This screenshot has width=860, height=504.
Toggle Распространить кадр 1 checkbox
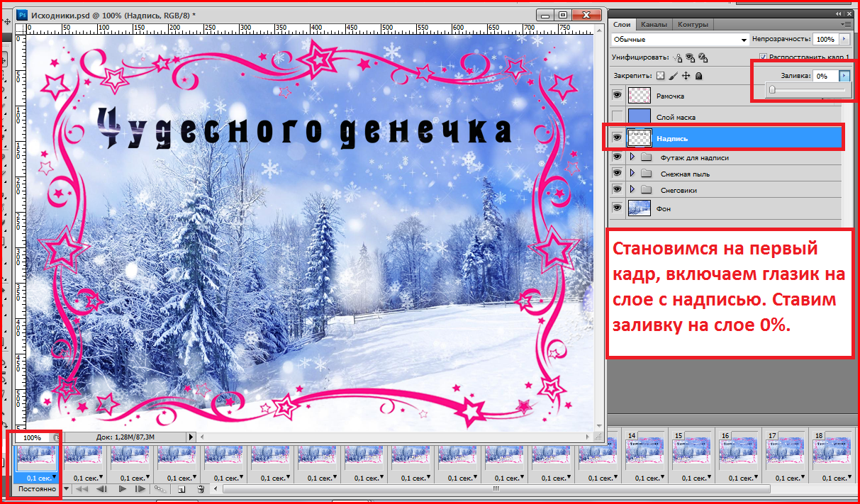763,57
